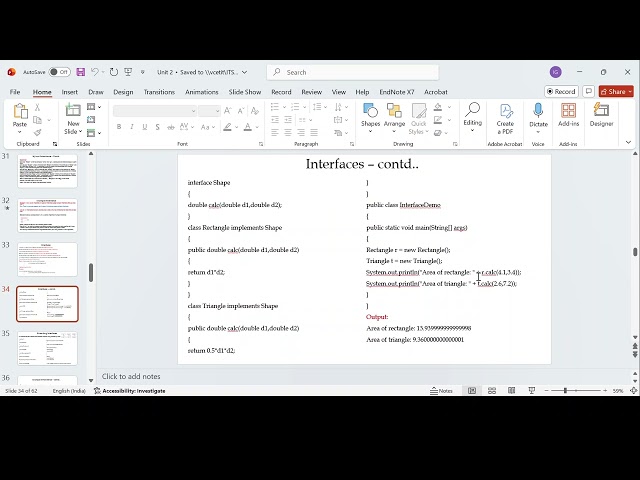This screenshot has height=480, width=640.
Task: Open the Slide Show tab
Action: [x=245, y=92]
